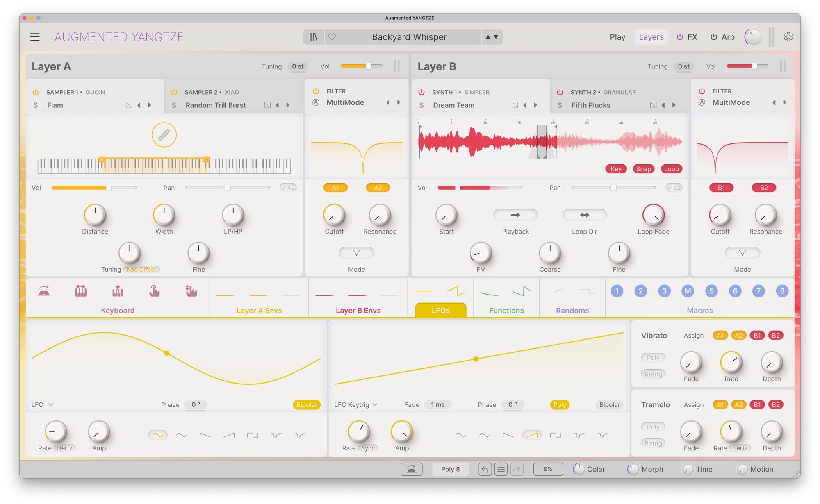Switch to the Functions tab
Screen dimensions: 820x504
(506, 311)
